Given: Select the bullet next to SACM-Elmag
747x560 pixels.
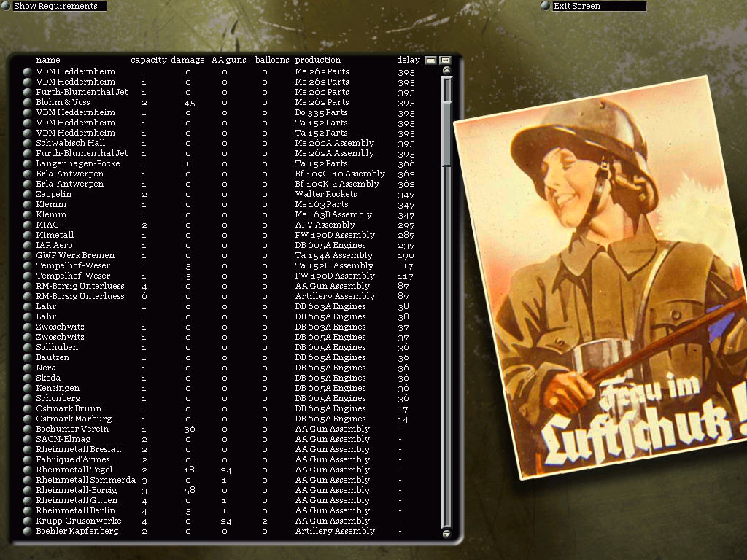Looking at the screenshot, I should point(28,440).
